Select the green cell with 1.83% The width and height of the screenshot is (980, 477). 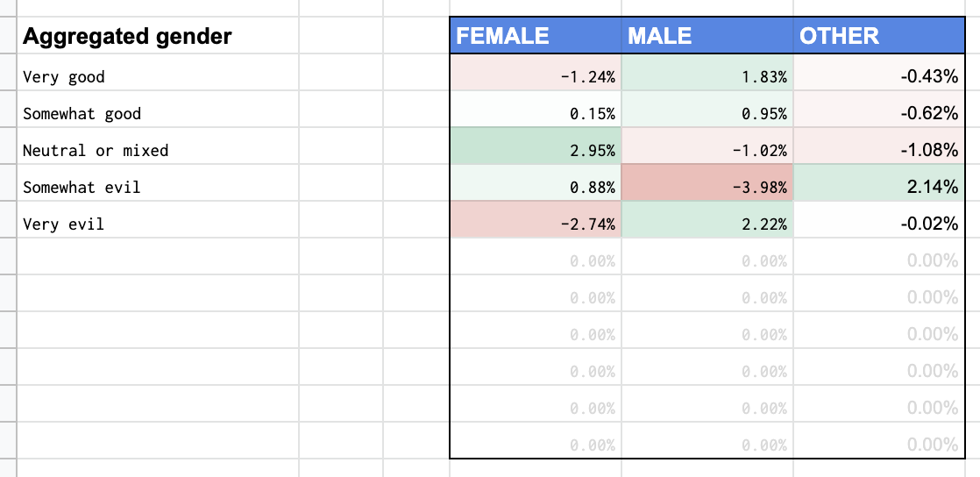[707, 76]
